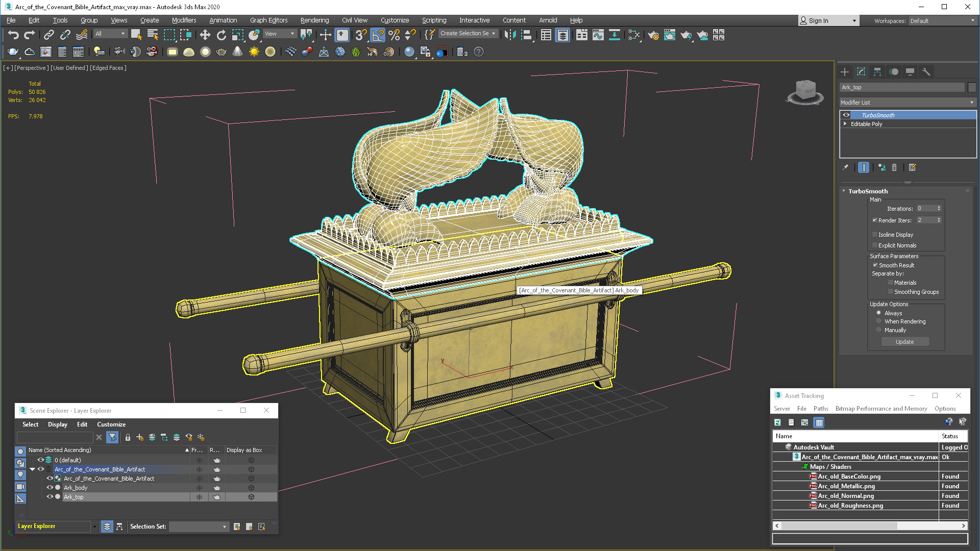Activate the Rotate tool icon
Image resolution: width=980 pixels, height=551 pixels.
[x=221, y=35]
